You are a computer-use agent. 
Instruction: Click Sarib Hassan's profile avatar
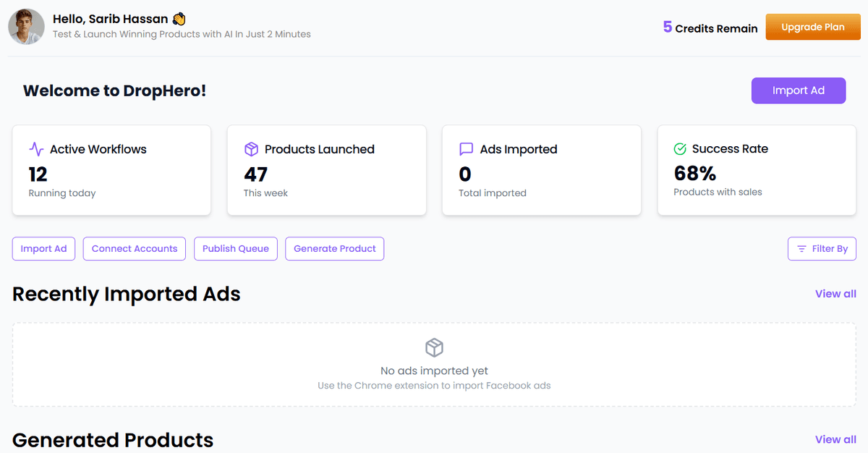click(x=26, y=27)
